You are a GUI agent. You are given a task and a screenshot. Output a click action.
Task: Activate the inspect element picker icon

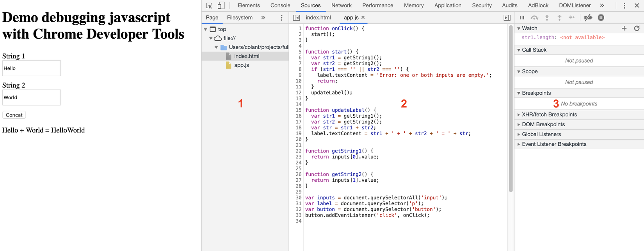[209, 5]
